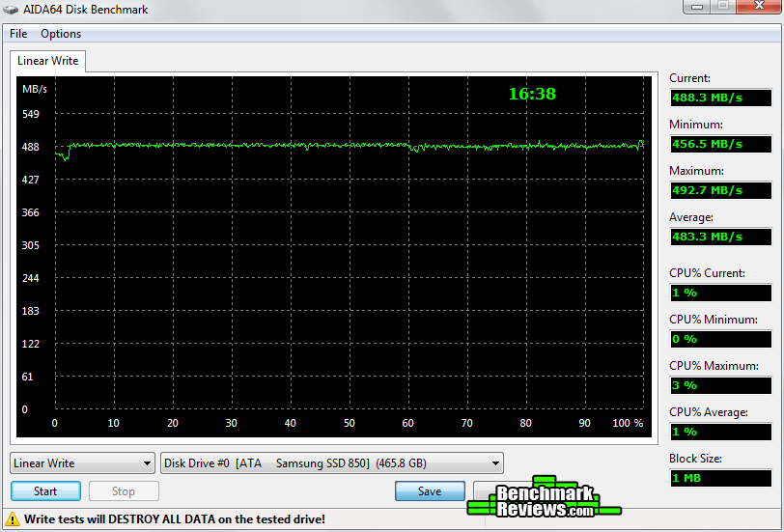
Task: Click the Maximum 492.7 MB/s value
Action: pyautogui.click(x=721, y=190)
